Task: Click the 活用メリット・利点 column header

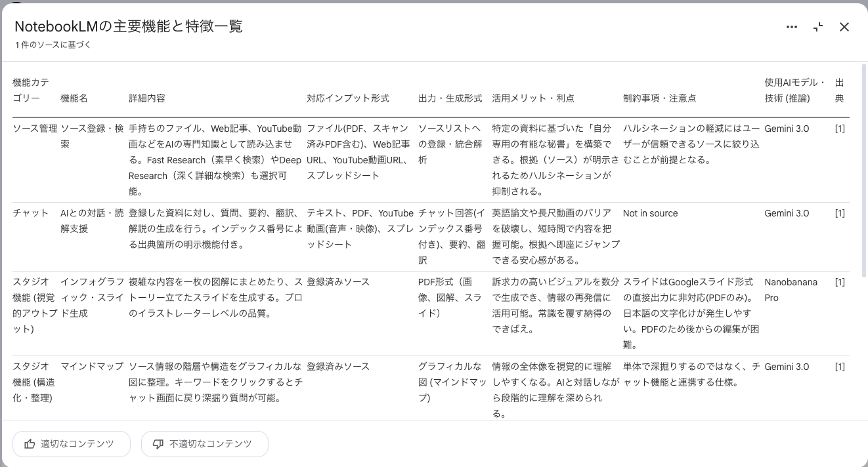Action: (533, 98)
